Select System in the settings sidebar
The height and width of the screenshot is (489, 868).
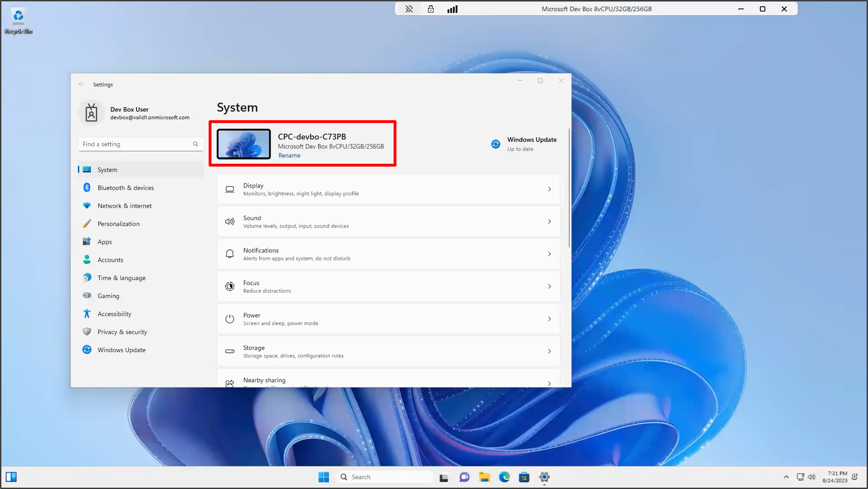point(141,169)
